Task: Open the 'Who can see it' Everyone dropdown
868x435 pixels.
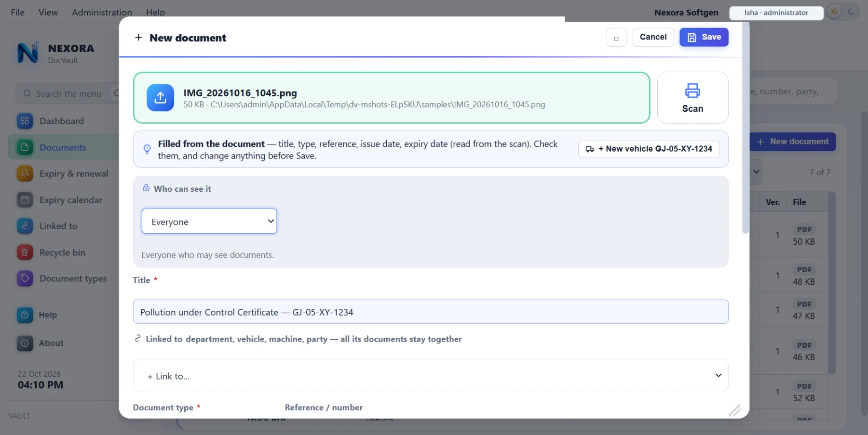Action: (x=209, y=221)
